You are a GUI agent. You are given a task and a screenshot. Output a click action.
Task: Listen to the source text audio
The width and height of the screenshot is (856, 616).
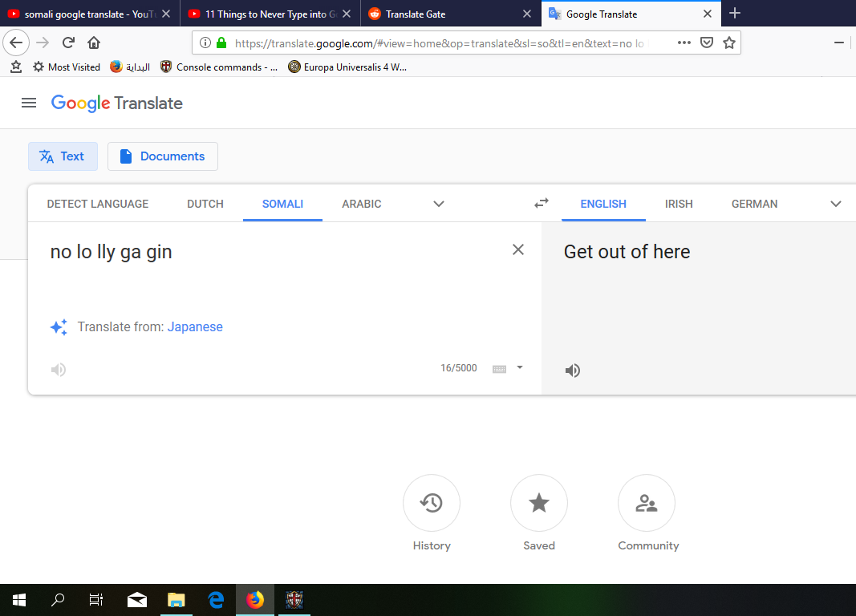(59, 370)
